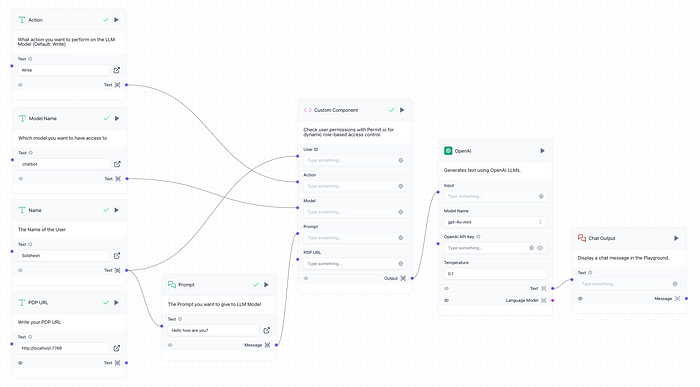
Task: Inspect Model Name Text output icon
Action: coord(118,179)
